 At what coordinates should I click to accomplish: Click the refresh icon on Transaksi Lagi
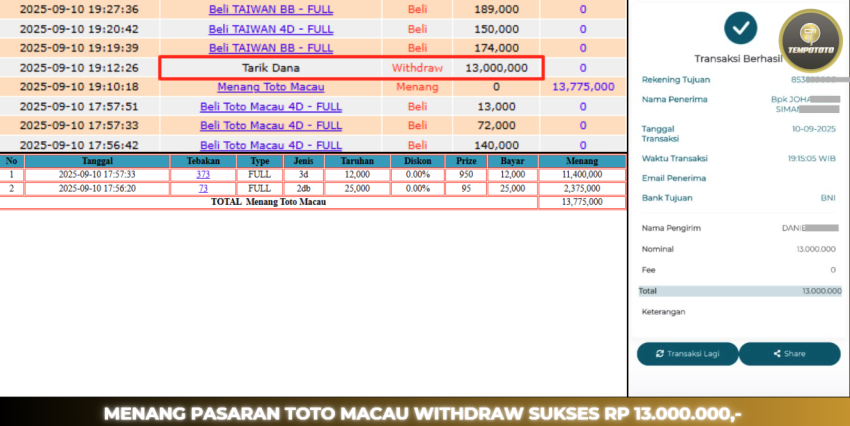(660, 353)
